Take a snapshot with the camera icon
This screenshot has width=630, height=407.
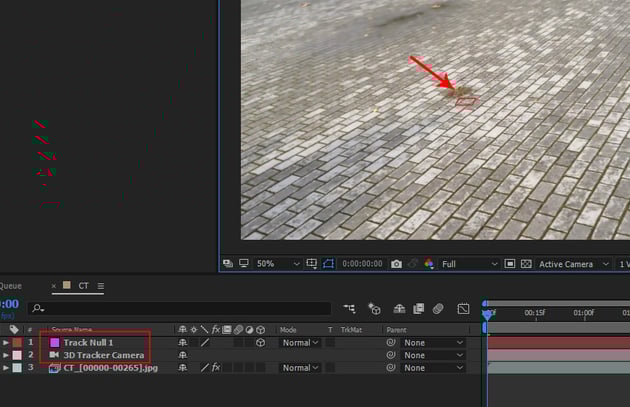(x=396, y=264)
